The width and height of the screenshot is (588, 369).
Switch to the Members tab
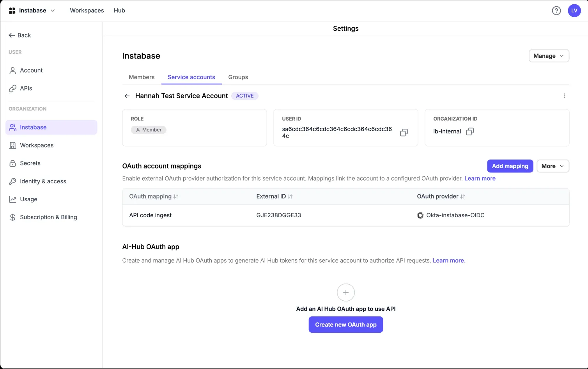click(x=142, y=77)
